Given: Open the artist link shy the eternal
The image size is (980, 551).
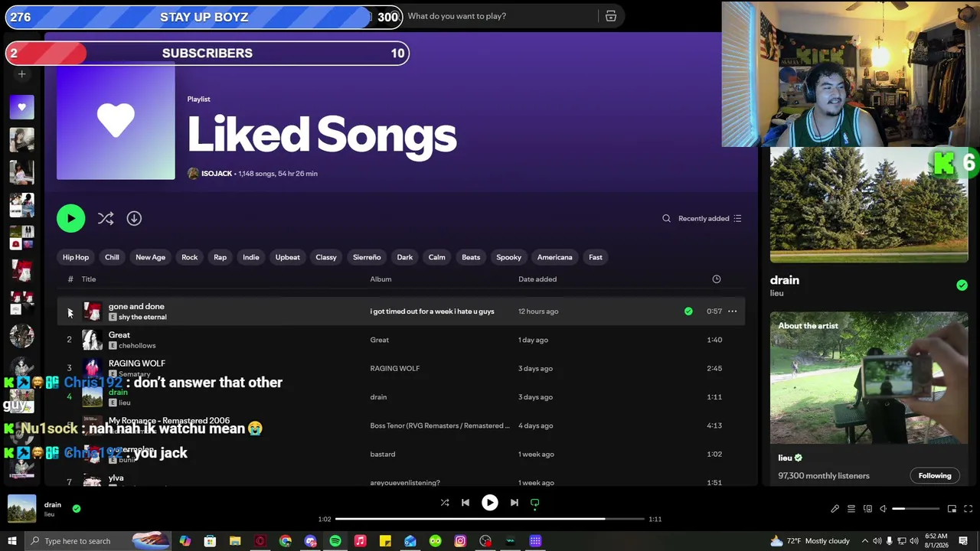Looking at the screenshot, I should [x=142, y=317].
